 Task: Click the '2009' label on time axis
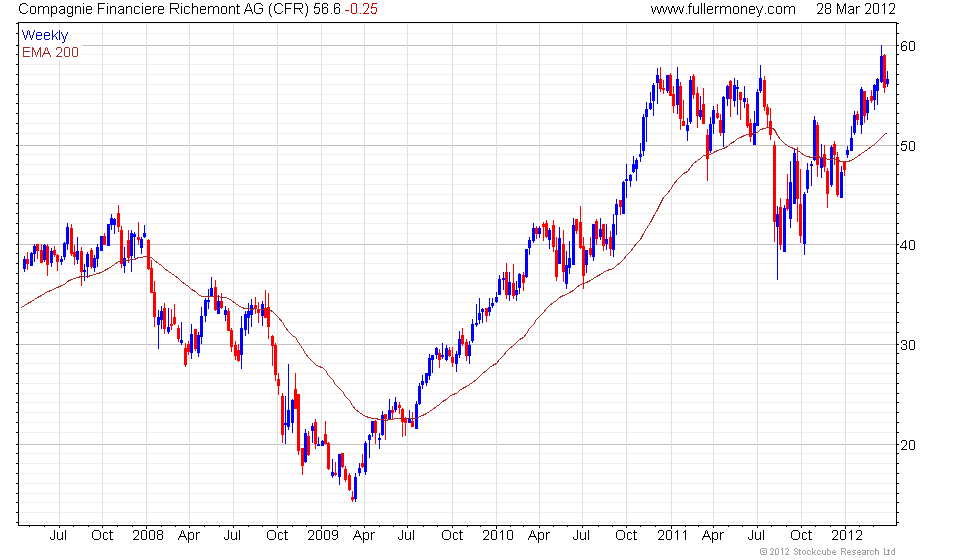(322, 535)
